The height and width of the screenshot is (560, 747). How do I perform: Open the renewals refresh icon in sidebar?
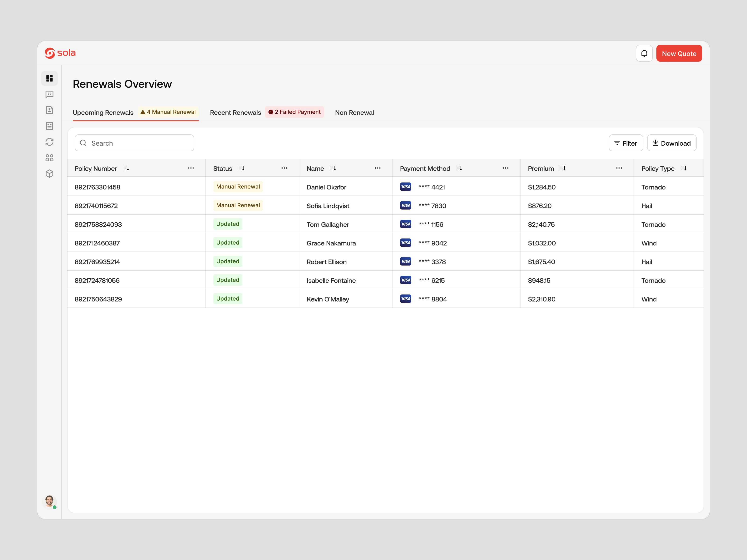49,142
